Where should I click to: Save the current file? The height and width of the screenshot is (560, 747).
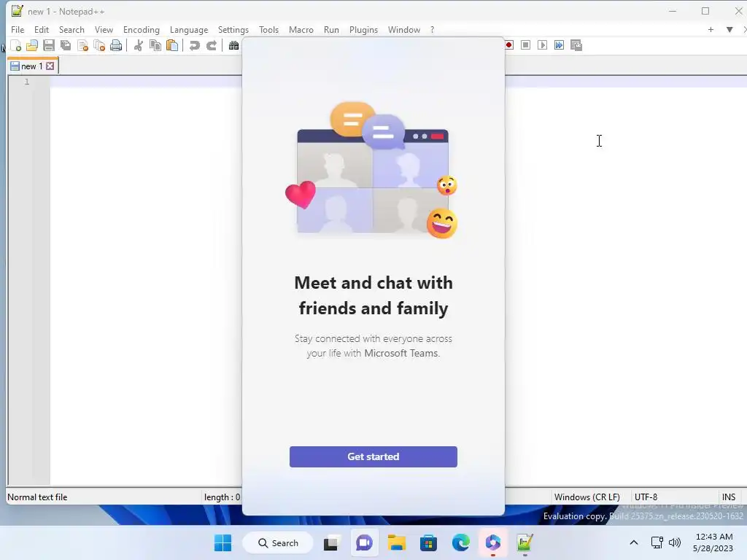pyautogui.click(x=49, y=46)
